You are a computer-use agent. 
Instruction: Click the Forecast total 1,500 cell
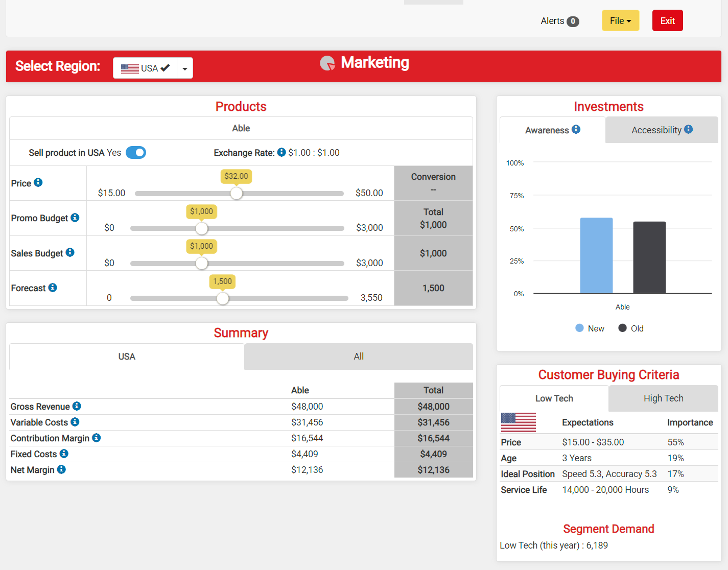pyautogui.click(x=433, y=288)
